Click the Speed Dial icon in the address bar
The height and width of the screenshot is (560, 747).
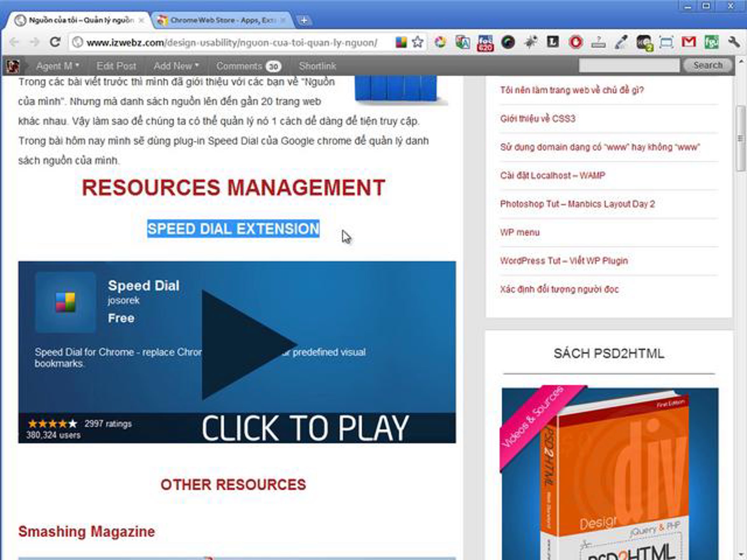401,42
